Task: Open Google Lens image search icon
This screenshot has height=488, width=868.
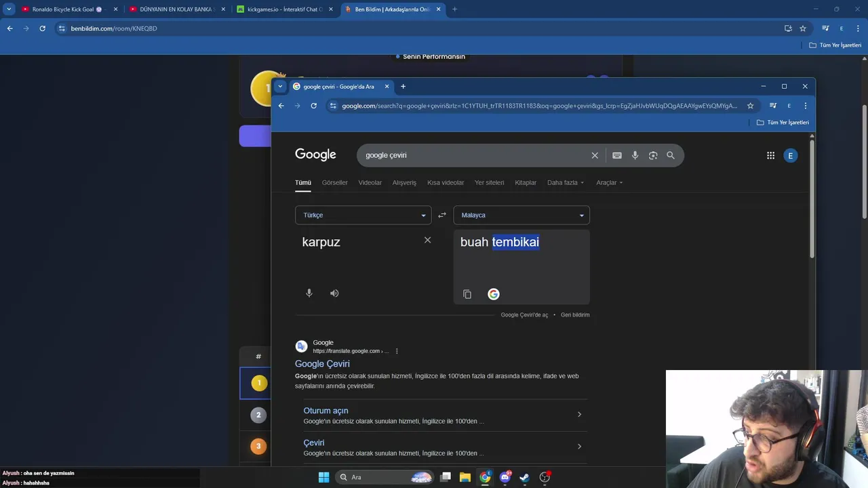Action: (653, 155)
